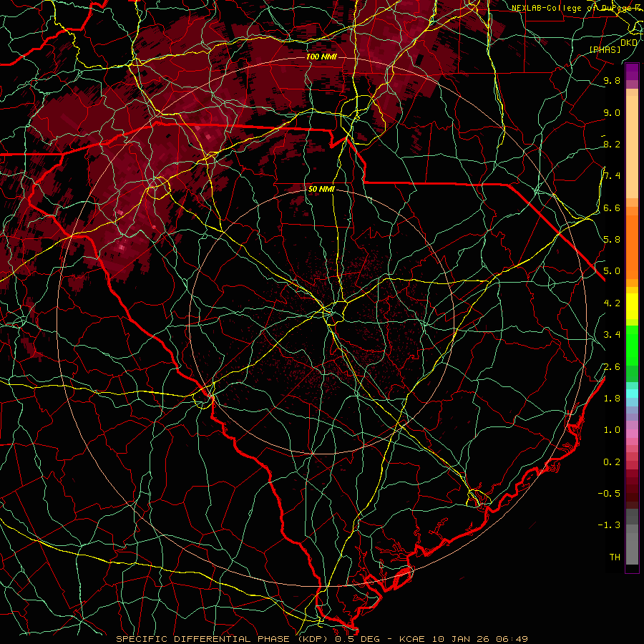Click the 9.8 value on the color scale
This screenshot has height=644, width=644.
[x=612, y=81]
